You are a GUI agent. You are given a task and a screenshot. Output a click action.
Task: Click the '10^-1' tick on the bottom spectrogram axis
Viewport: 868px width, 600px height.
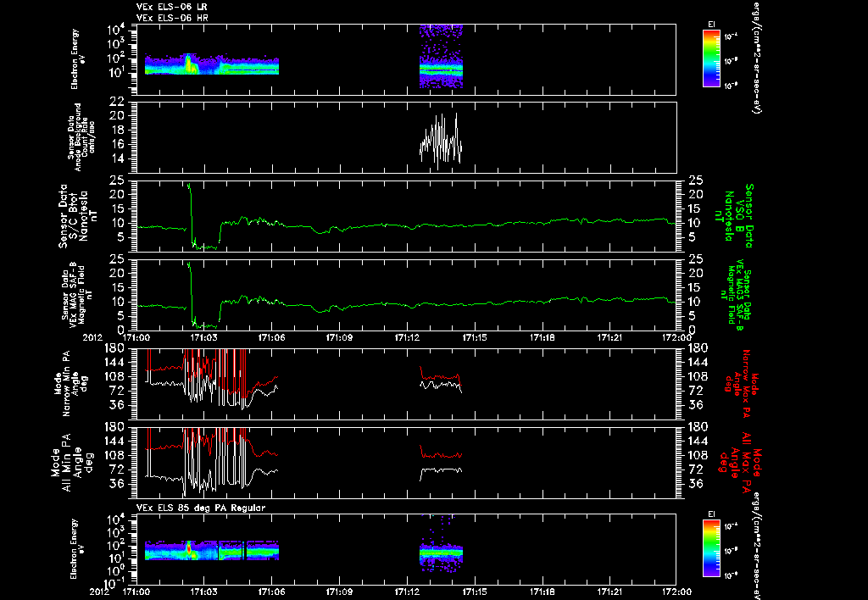click(x=114, y=583)
